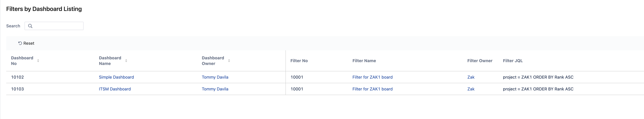The width and height of the screenshot is (644, 119).
Task: Click the Filter Name column header
Action: [x=364, y=61]
